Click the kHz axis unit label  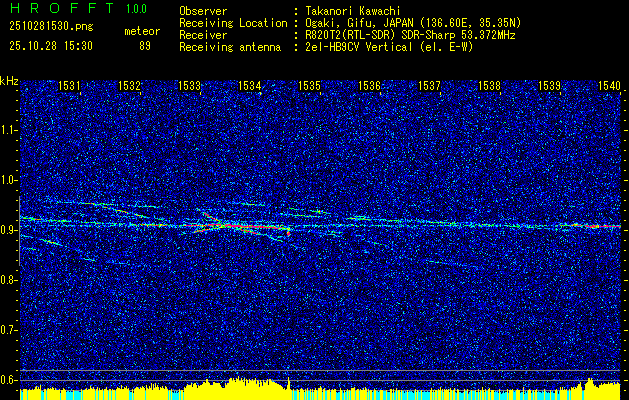pyautogui.click(x=9, y=81)
